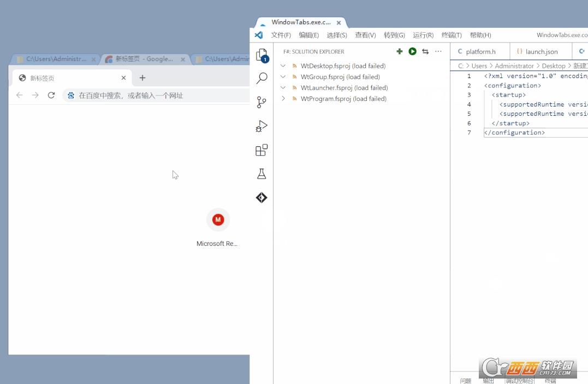Reload the Chrome page
Viewport: 588px width, 384px height.
(x=51, y=96)
